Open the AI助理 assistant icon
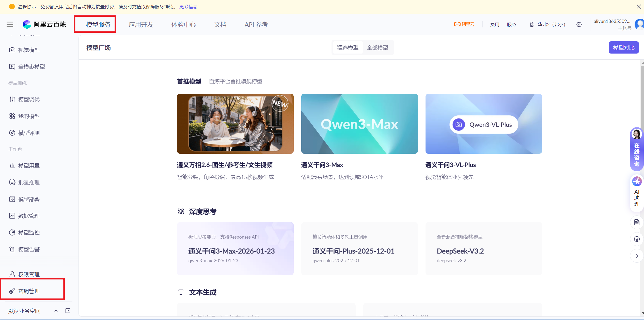This screenshot has height=320, width=644. pyautogui.click(x=637, y=181)
